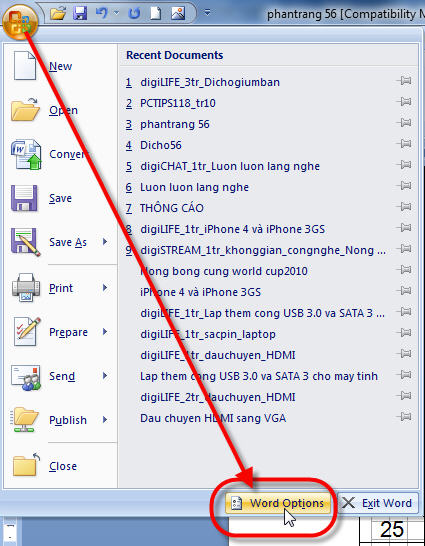The image size is (425, 546).
Task: Open recent document PCTIPS118_tr10
Action: [x=178, y=103]
